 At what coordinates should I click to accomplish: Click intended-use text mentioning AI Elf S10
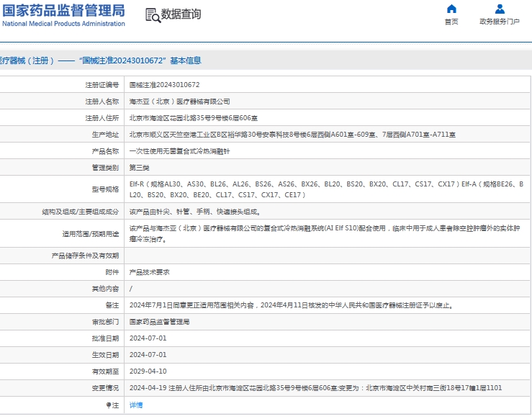tap(325, 234)
